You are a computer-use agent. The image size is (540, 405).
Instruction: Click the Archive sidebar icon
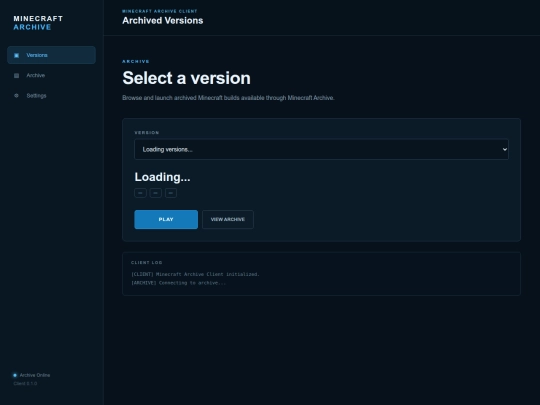(17, 75)
